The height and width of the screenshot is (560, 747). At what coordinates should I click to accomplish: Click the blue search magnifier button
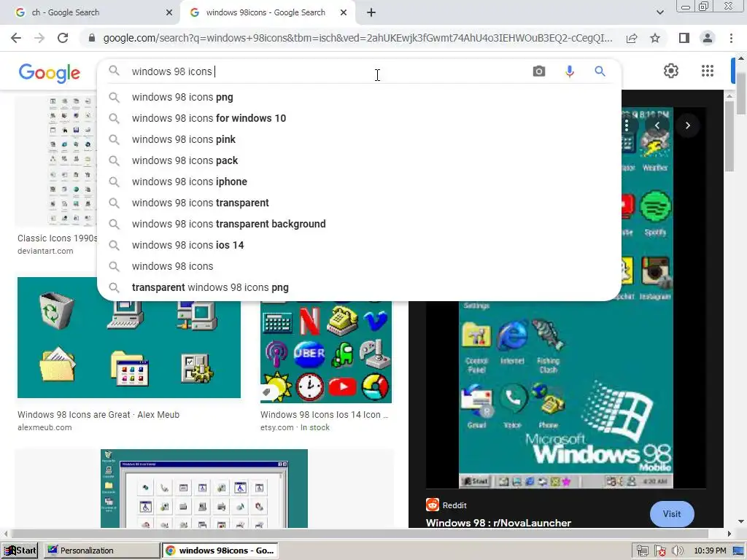coord(600,71)
